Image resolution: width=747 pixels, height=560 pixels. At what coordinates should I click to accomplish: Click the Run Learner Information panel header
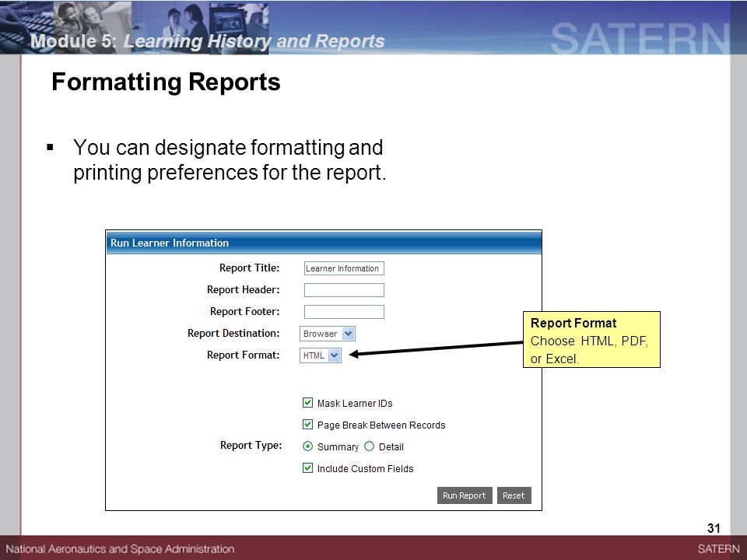tap(324, 243)
